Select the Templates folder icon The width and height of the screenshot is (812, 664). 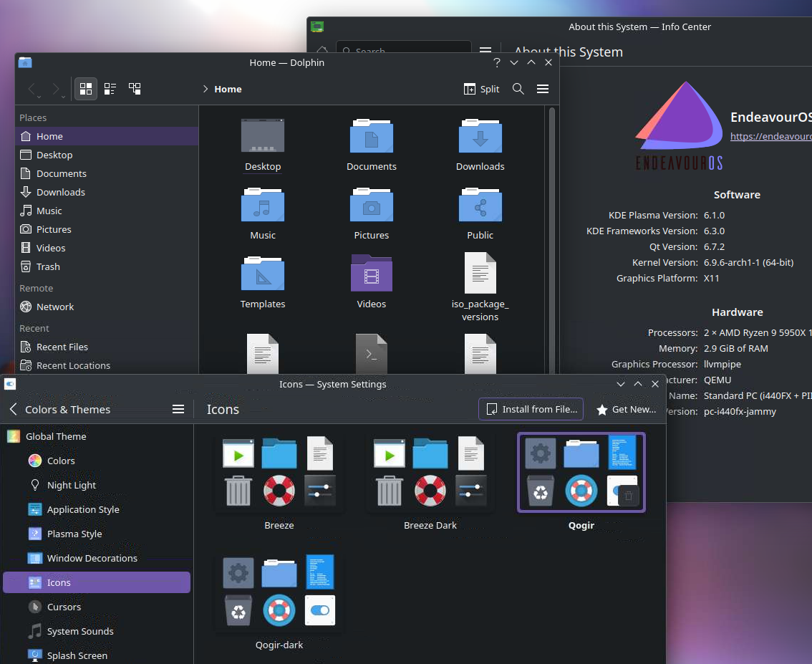pyautogui.click(x=263, y=274)
